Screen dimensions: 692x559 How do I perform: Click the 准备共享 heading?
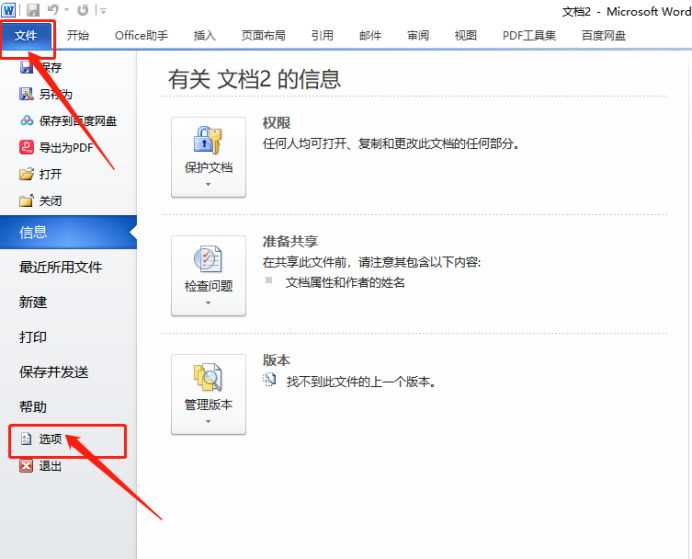(290, 241)
